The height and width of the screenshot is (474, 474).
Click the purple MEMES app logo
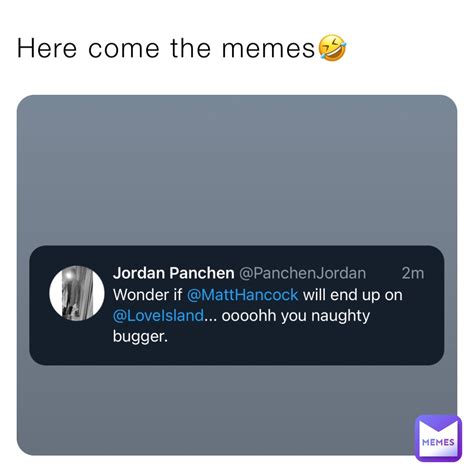pyautogui.click(x=438, y=438)
